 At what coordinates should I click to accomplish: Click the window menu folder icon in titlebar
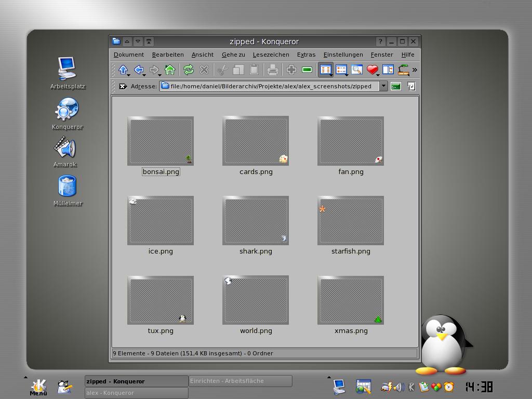click(116, 42)
